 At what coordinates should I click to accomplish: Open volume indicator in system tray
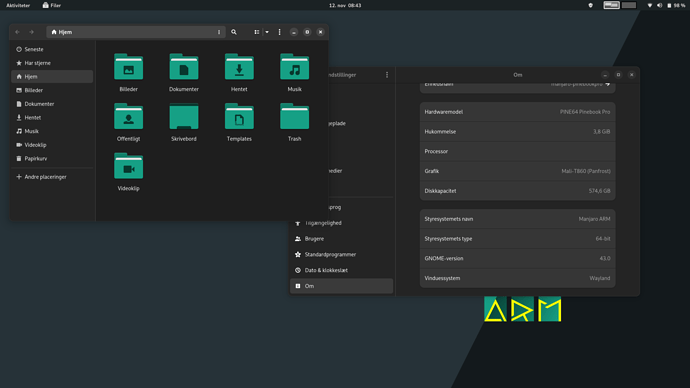[x=659, y=5]
